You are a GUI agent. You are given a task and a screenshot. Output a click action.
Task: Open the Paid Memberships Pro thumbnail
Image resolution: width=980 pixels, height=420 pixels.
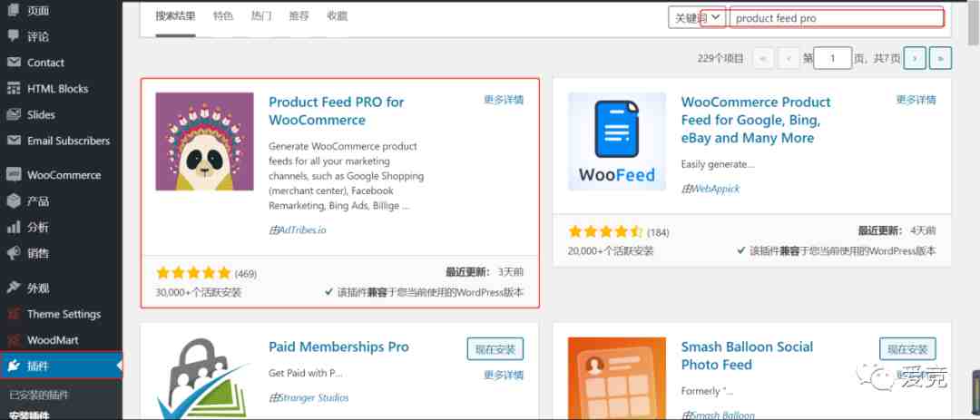click(x=204, y=379)
